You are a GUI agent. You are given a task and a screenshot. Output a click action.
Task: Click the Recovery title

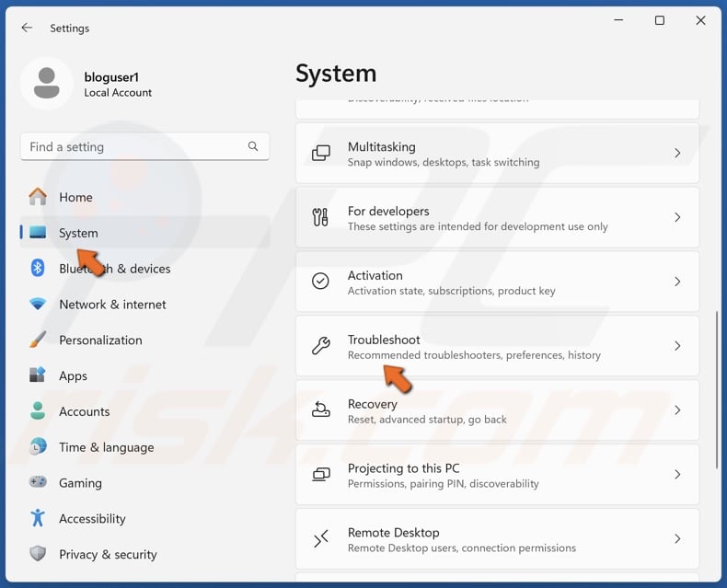(x=373, y=404)
